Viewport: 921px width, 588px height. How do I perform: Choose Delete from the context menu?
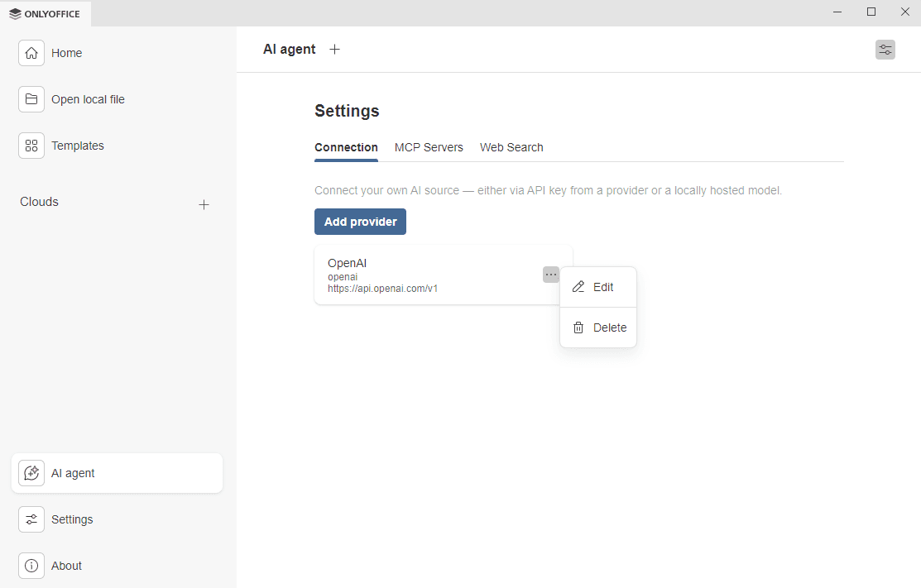tap(608, 327)
